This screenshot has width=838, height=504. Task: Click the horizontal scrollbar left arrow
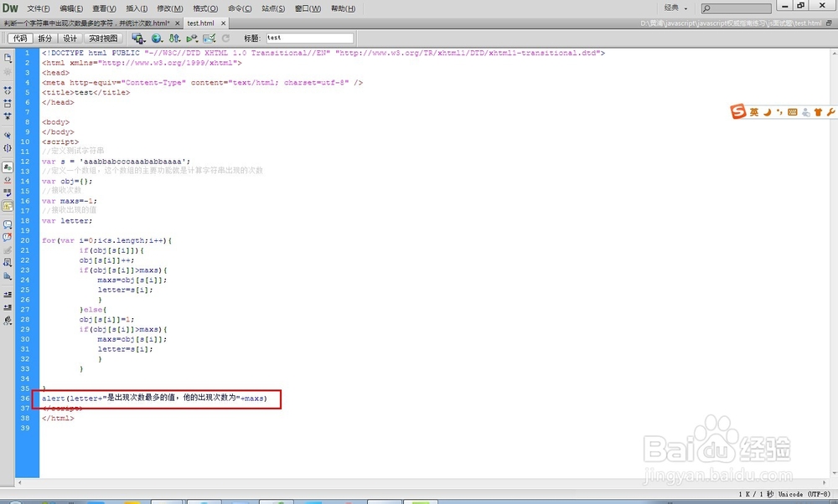click(x=20, y=482)
